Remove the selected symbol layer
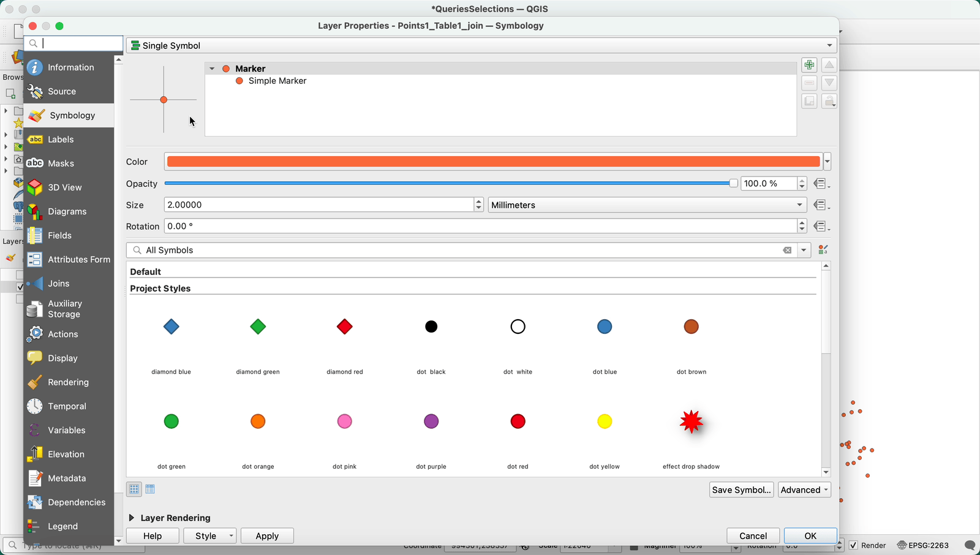The image size is (980, 555). point(809,83)
